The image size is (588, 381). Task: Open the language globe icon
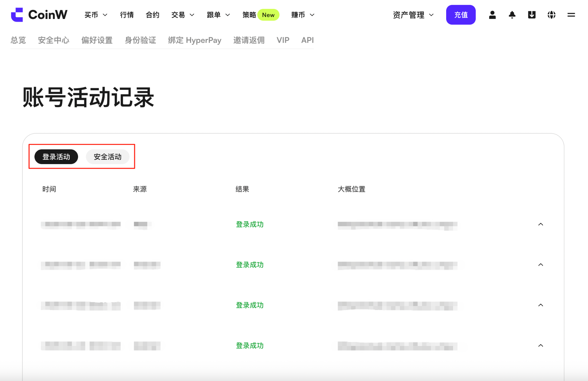tap(552, 15)
